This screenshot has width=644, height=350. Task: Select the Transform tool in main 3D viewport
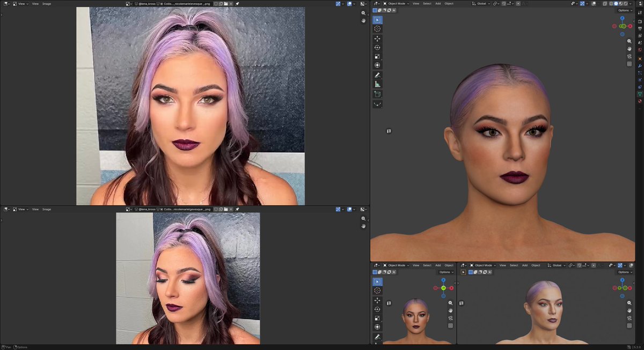(377, 65)
